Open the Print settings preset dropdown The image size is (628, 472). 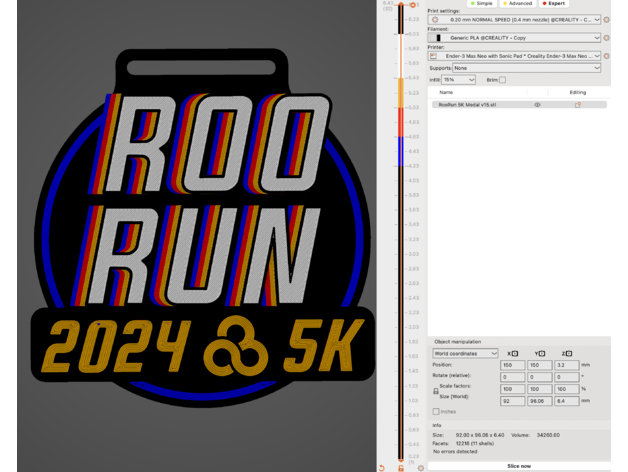(515, 19)
